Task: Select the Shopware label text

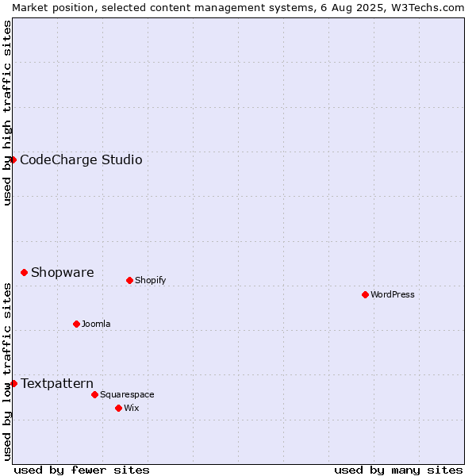Action: pyautogui.click(x=63, y=272)
